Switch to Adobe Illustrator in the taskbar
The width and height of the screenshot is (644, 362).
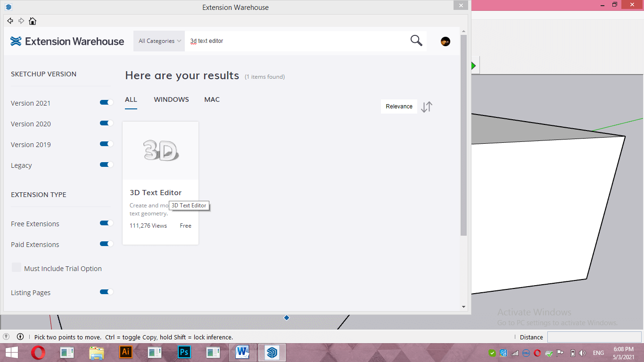coord(126,352)
